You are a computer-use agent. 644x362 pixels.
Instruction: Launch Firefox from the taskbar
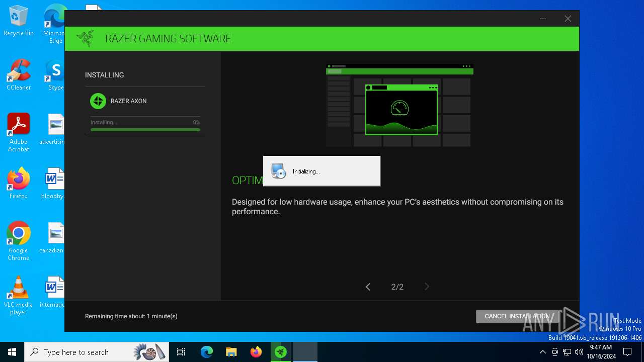tap(256, 352)
